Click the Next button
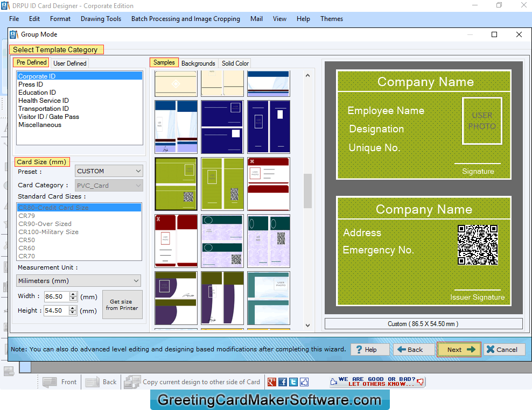 click(459, 350)
